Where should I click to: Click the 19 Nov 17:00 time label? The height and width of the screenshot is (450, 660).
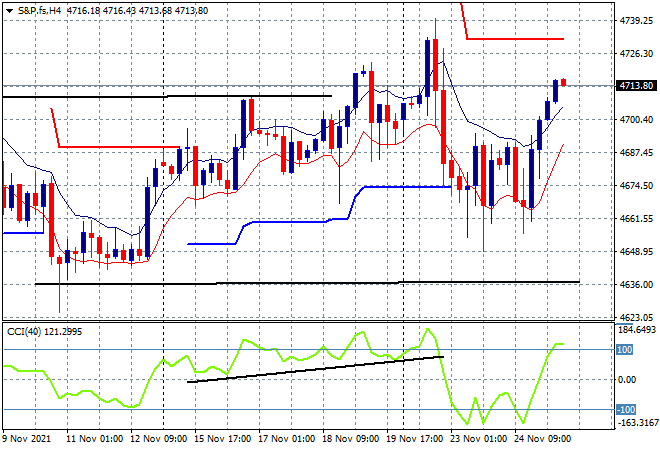(415, 439)
